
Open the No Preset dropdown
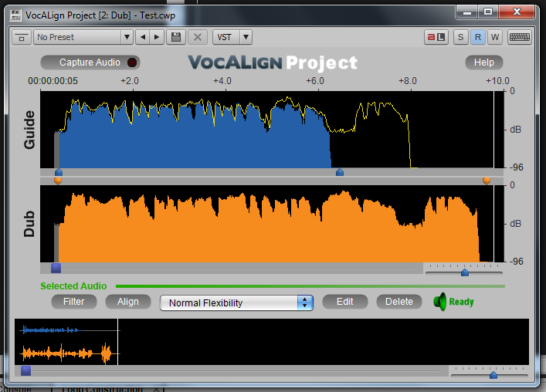pyautogui.click(x=83, y=37)
